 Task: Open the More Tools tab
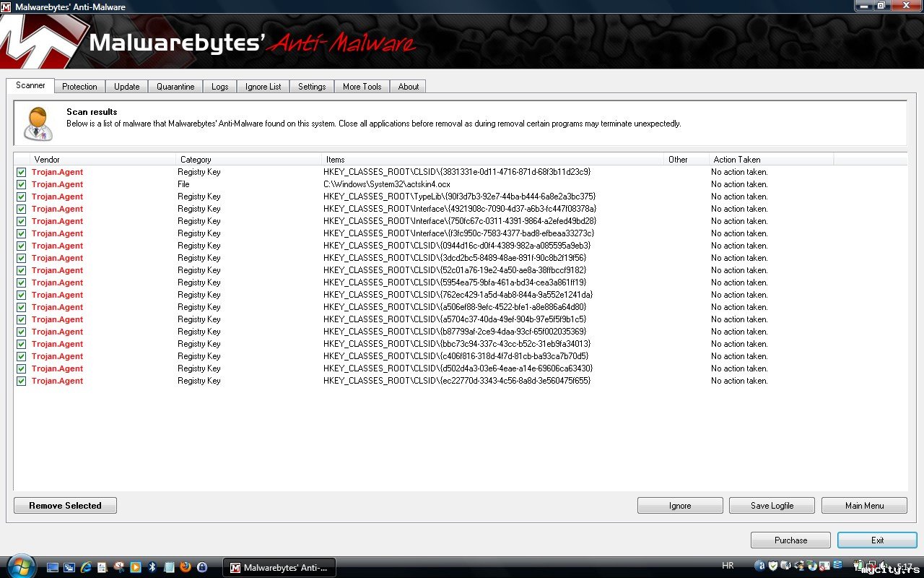coord(362,87)
